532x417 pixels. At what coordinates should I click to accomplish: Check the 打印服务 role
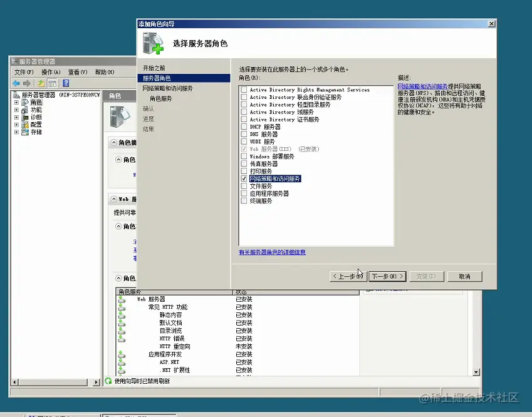244,171
